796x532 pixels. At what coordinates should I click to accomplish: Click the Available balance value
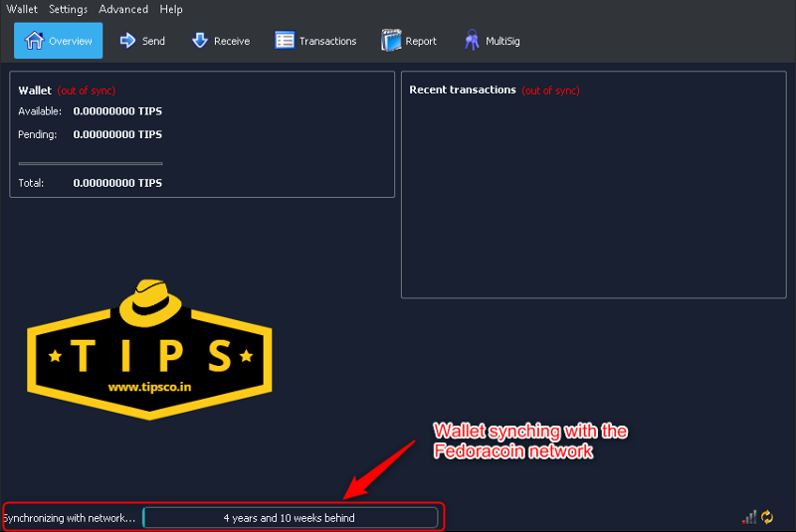coord(117,111)
